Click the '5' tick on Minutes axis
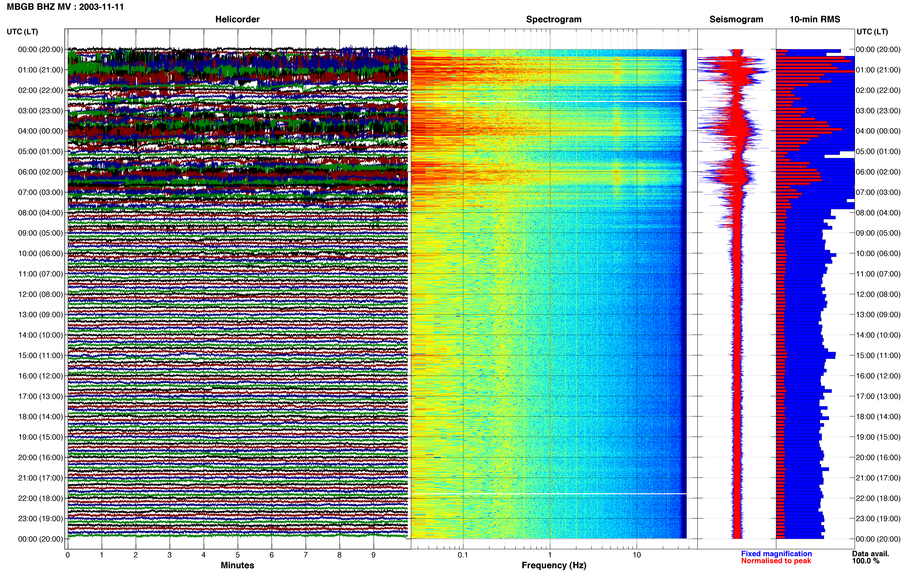924x578 pixels. pos(238,555)
